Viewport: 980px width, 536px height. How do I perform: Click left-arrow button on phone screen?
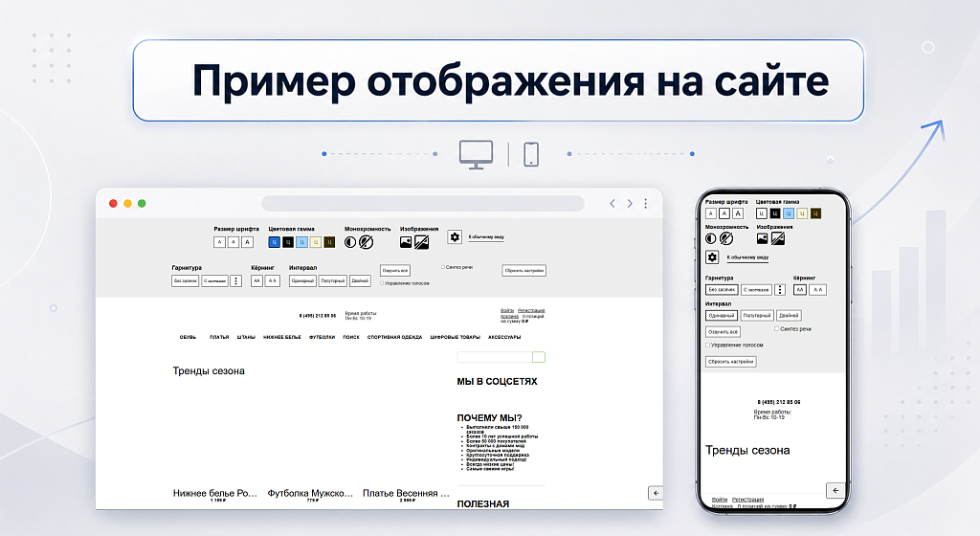[x=835, y=490]
